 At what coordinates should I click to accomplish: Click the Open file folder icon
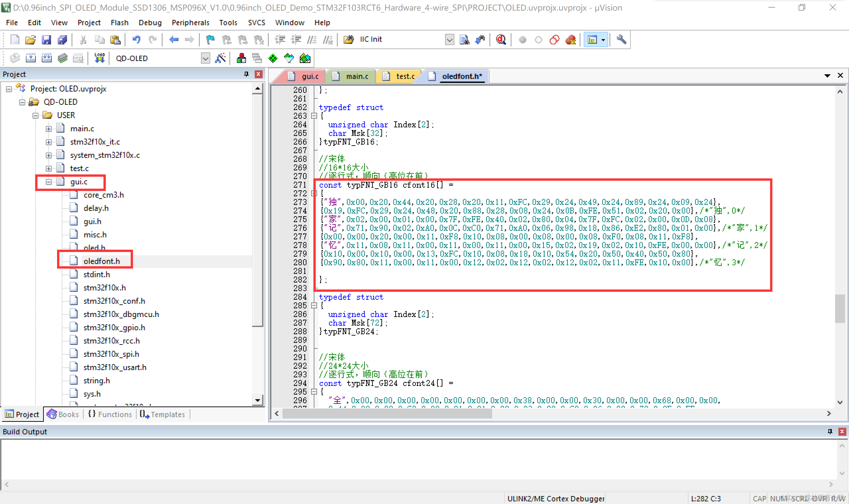(x=30, y=40)
